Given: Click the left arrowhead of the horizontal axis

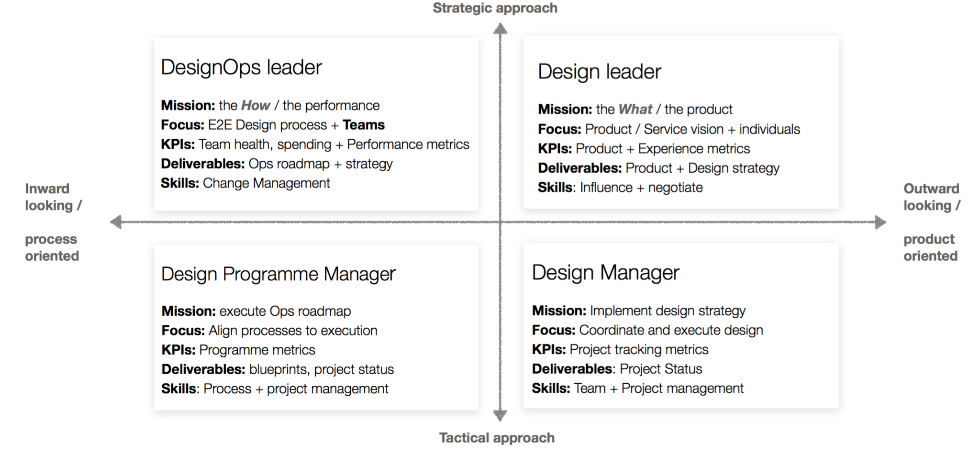Looking at the screenshot, I should [116, 222].
